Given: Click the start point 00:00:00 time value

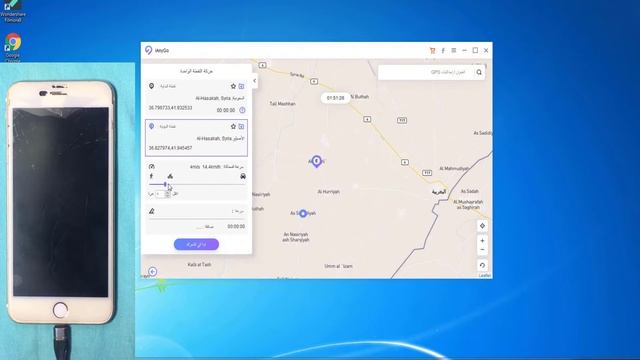Looking at the screenshot, I should (226, 110).
